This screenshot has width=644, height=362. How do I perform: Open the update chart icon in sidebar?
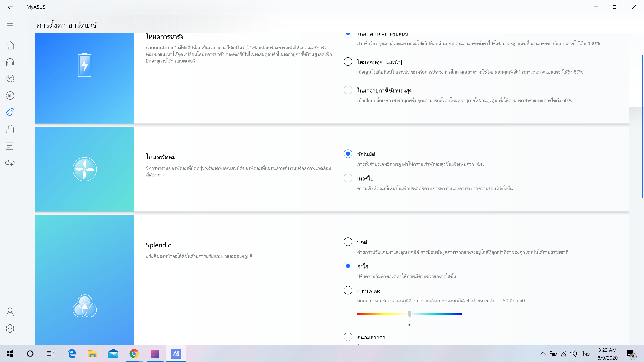10,95
